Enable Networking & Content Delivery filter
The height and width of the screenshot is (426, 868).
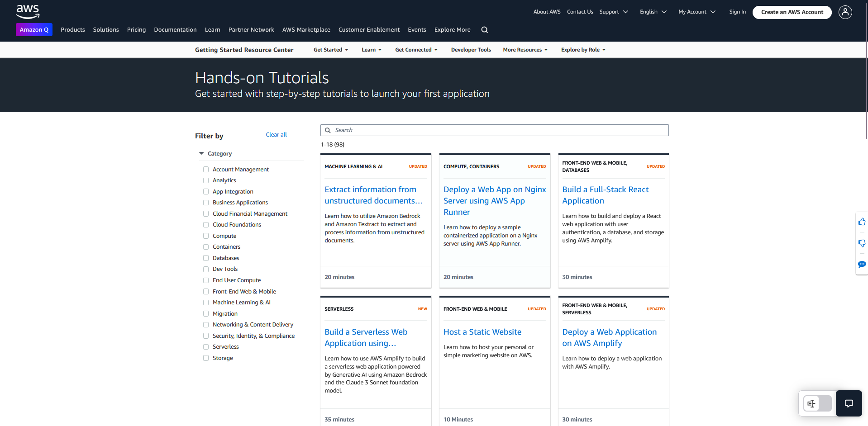coord(206,325)
